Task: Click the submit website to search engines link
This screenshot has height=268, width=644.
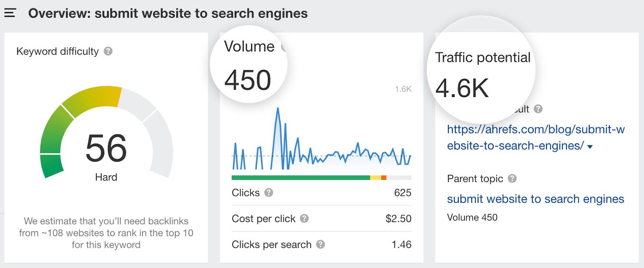Action: [535, 199]
